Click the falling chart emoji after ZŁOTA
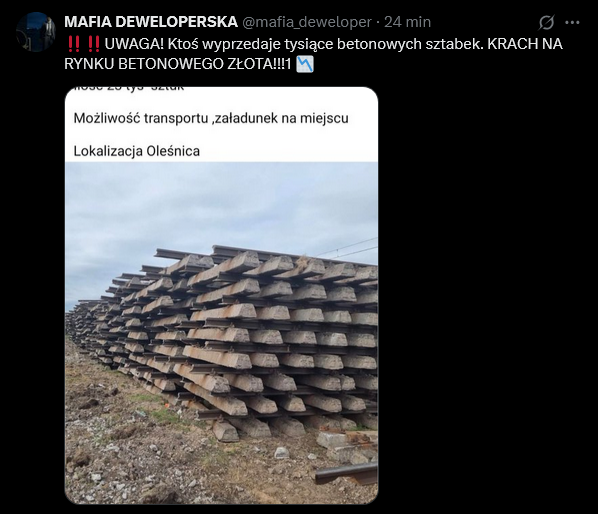 (305, 64)
